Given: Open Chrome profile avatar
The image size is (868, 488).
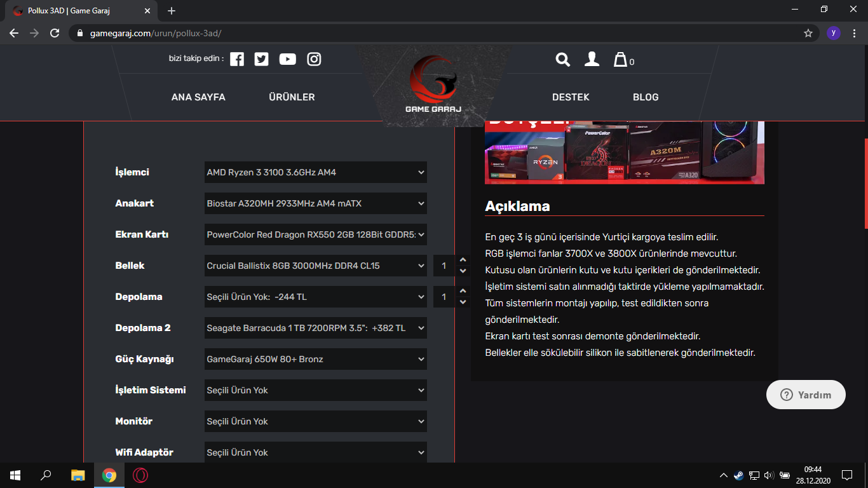Looking at the screenshot, I should click(x=834, y=33).
